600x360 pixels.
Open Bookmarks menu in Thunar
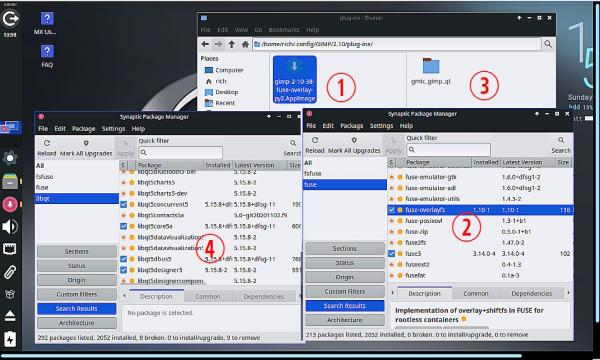point(284,29)
